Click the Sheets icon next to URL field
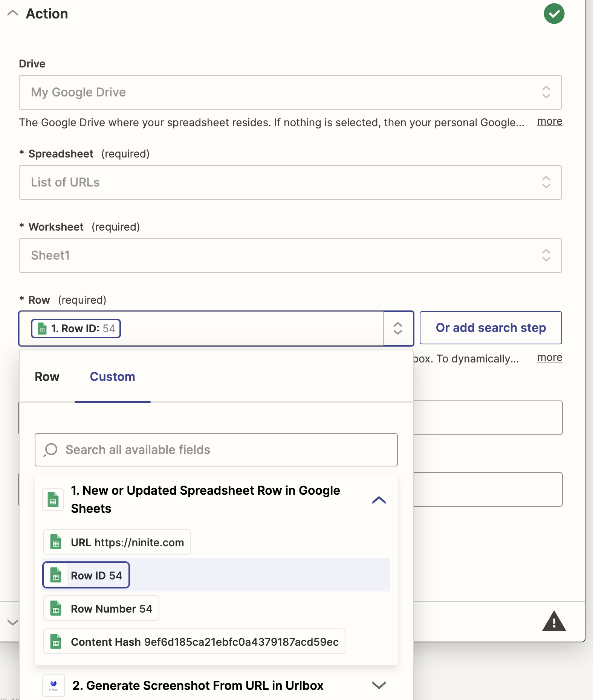This screenshot has height=700, width=593. coord(56,542)
